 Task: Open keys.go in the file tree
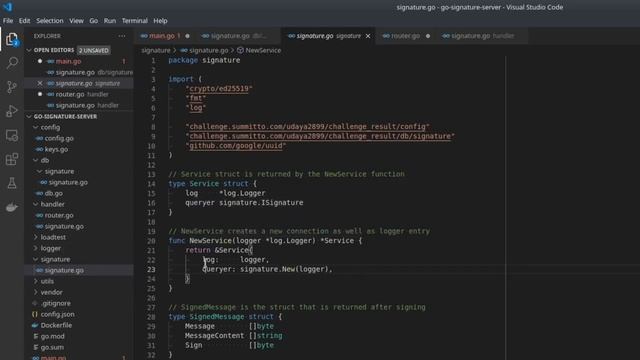pyautogui.click(x=56, y=149)
